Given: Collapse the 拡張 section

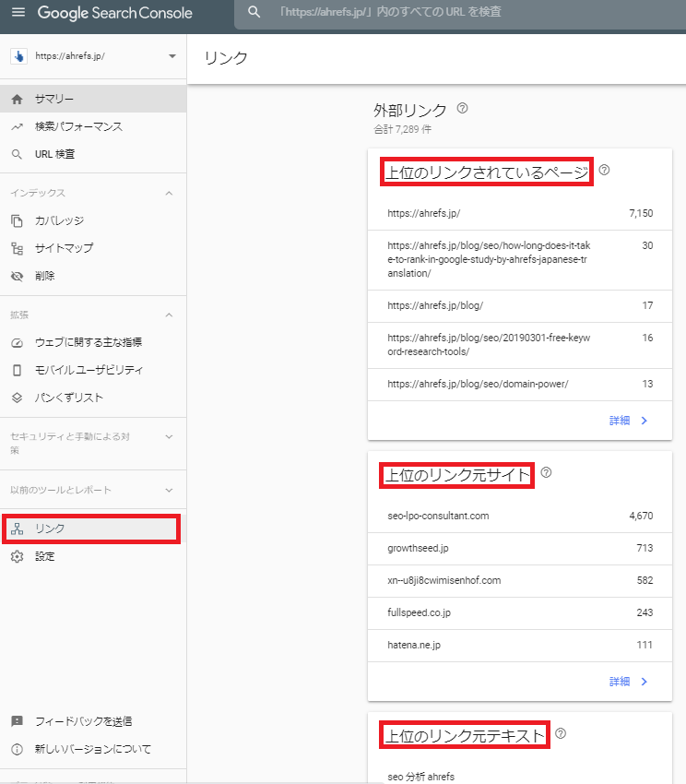Looking at the screenshot, I should click(x=169, y=315).
